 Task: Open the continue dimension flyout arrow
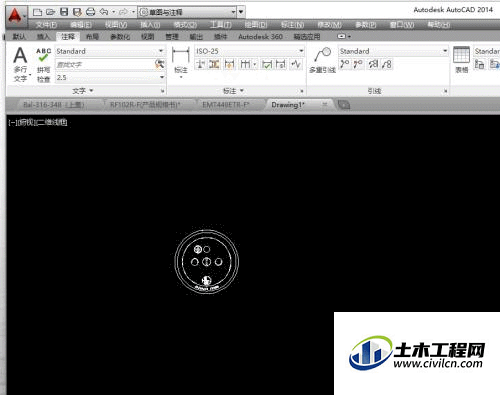coord(255,64)
